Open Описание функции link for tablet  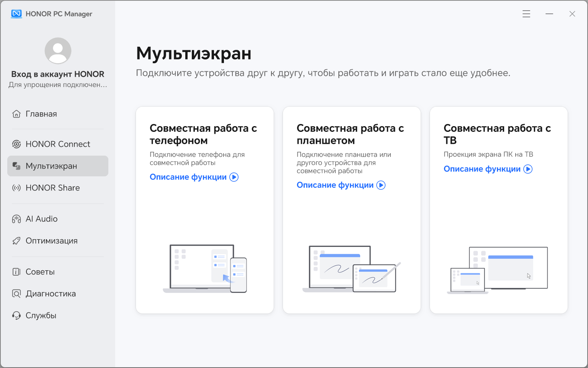(335, 185)
